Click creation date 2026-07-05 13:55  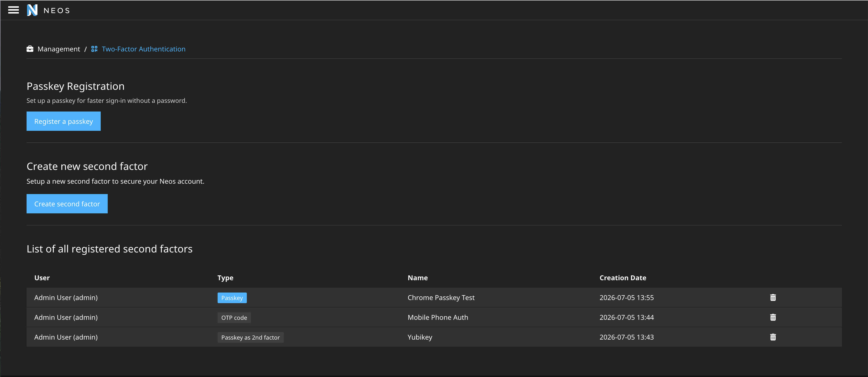[x=626, y=298]
